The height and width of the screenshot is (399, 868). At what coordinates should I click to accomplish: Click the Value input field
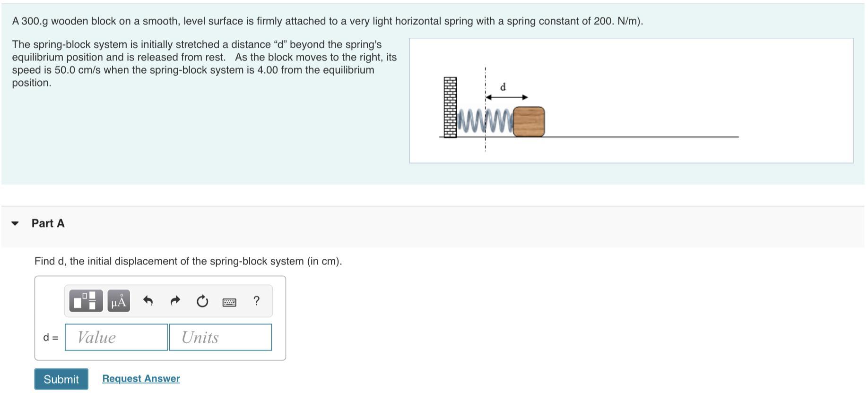click(116, 337)
